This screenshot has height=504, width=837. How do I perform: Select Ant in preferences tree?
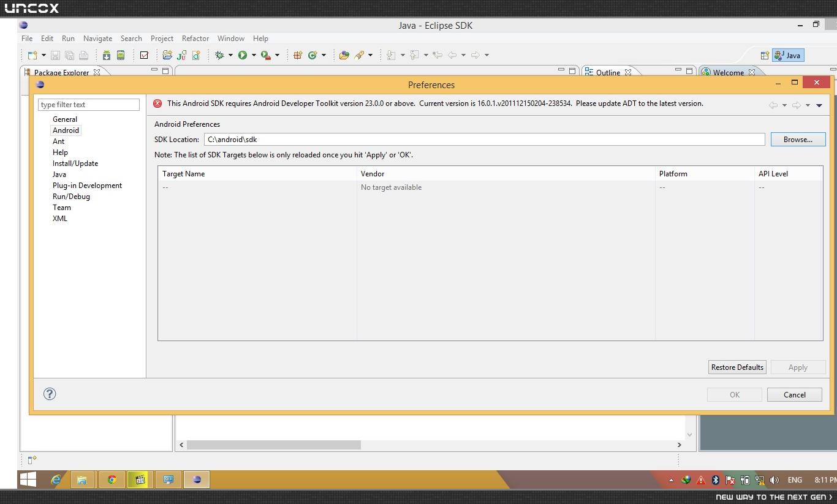click(x=58, y=141)
